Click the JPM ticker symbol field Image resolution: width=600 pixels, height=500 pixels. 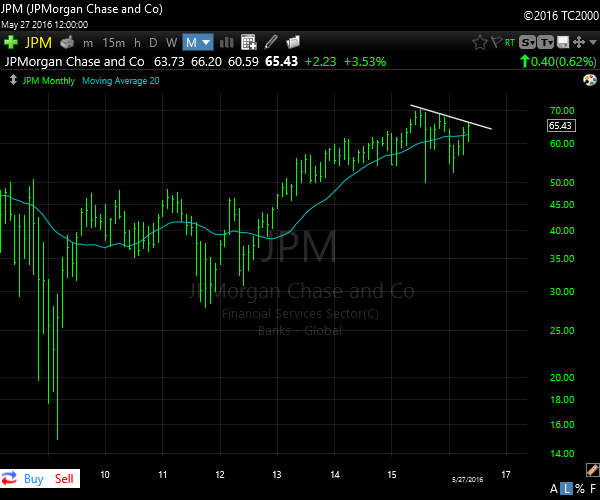pyautogui.click(x=38, y=42)
